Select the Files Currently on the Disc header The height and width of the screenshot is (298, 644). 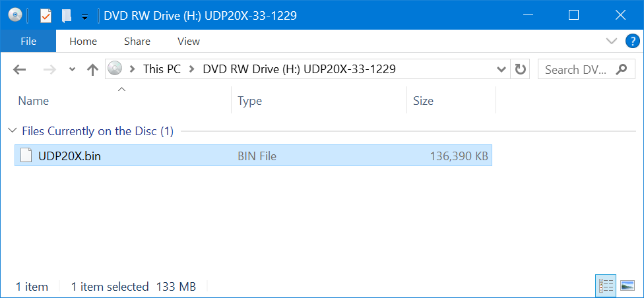[98, 131]
